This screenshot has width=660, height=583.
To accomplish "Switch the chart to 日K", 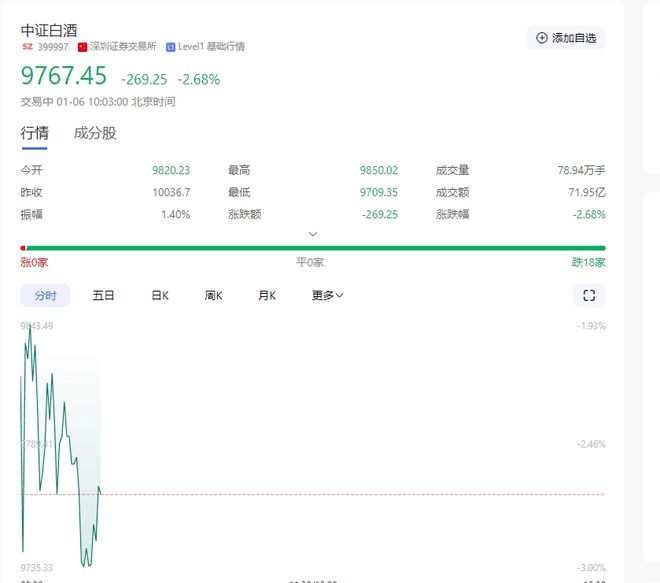I will [x=160, y=295].
